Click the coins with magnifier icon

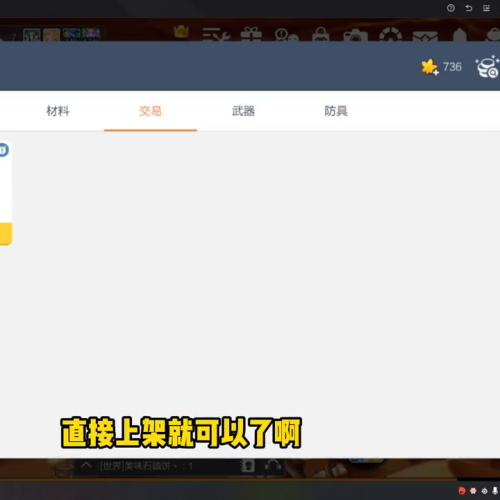coord(487,67)
